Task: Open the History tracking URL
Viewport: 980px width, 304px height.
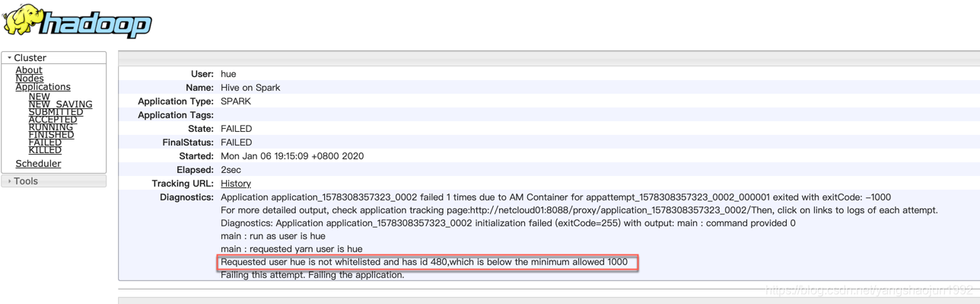Action: (236, 184)
